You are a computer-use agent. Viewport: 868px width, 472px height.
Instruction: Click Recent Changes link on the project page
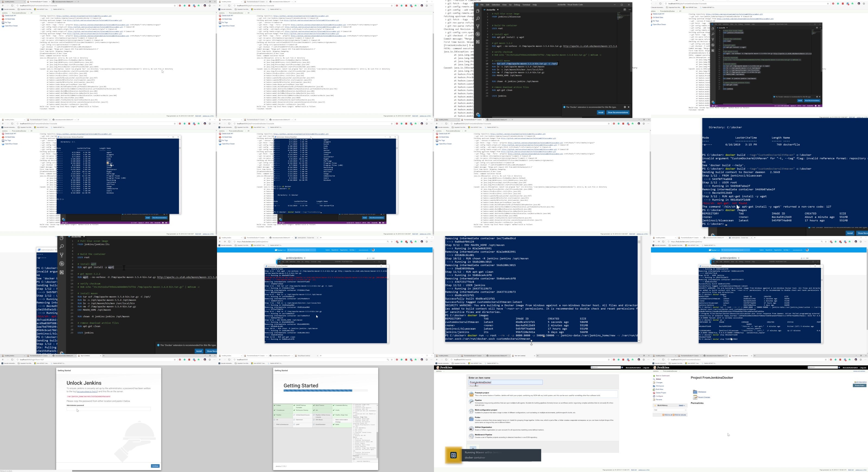704,397
